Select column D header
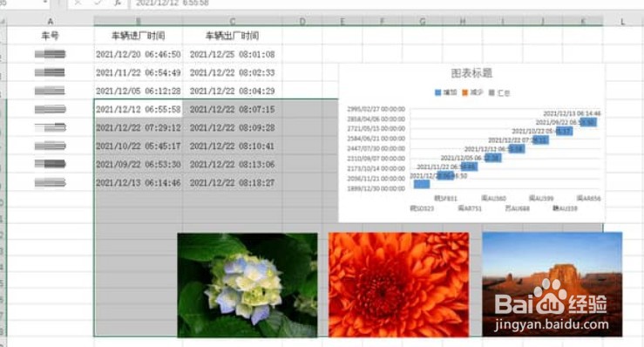 pyautogui.click(x=302, y=22)
